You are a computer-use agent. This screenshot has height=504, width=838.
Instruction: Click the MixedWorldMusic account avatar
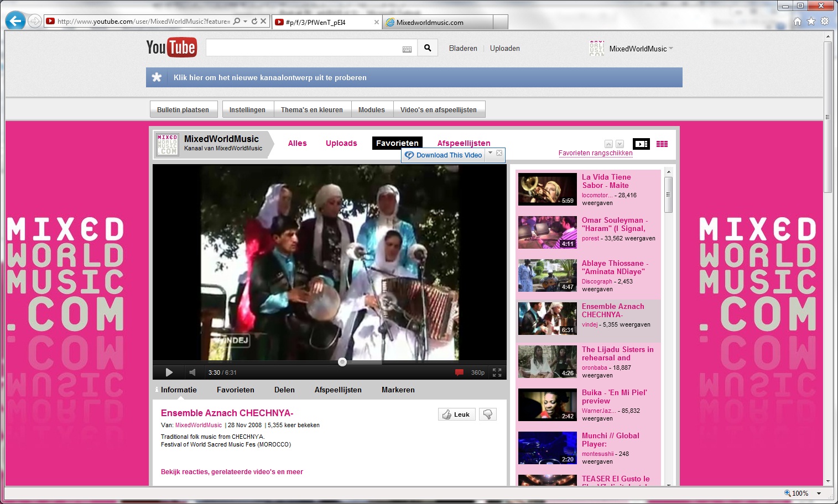pos(597,49)
